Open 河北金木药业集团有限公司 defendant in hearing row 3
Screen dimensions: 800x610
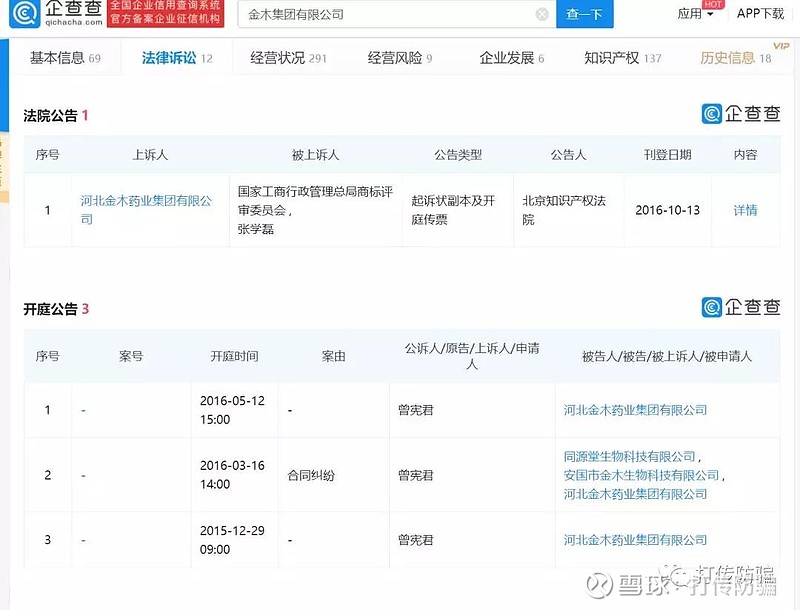(635, 540)
